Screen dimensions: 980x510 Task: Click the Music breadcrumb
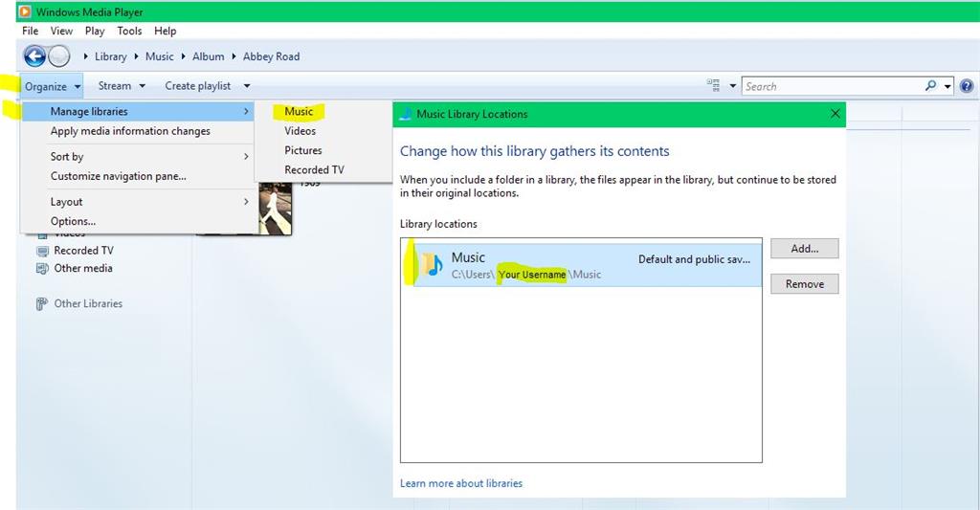160,56
